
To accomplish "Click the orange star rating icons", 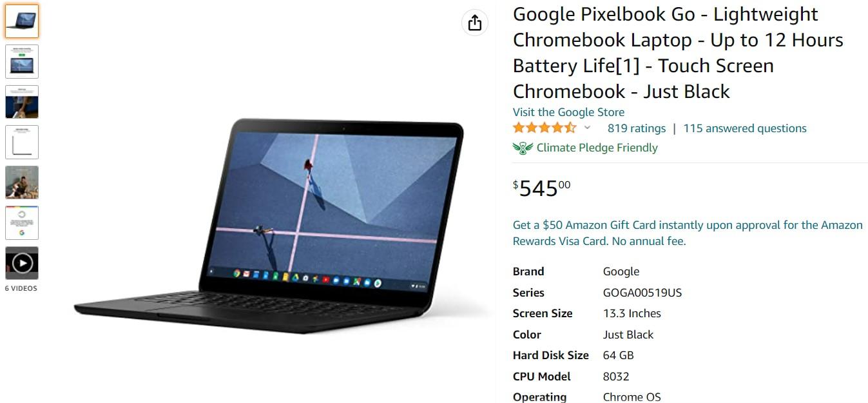I will coord(545,128).
